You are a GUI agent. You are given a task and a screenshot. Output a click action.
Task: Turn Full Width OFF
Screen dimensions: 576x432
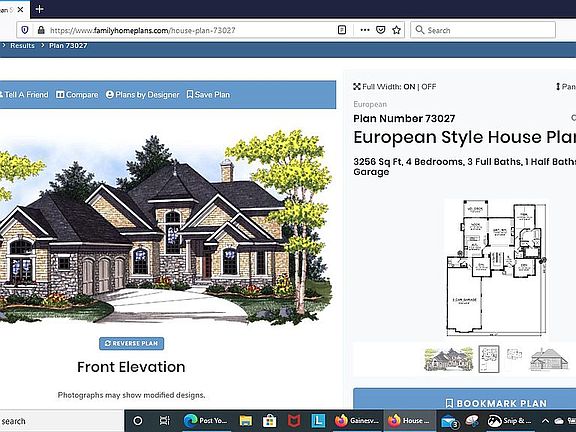coord(429,87)
